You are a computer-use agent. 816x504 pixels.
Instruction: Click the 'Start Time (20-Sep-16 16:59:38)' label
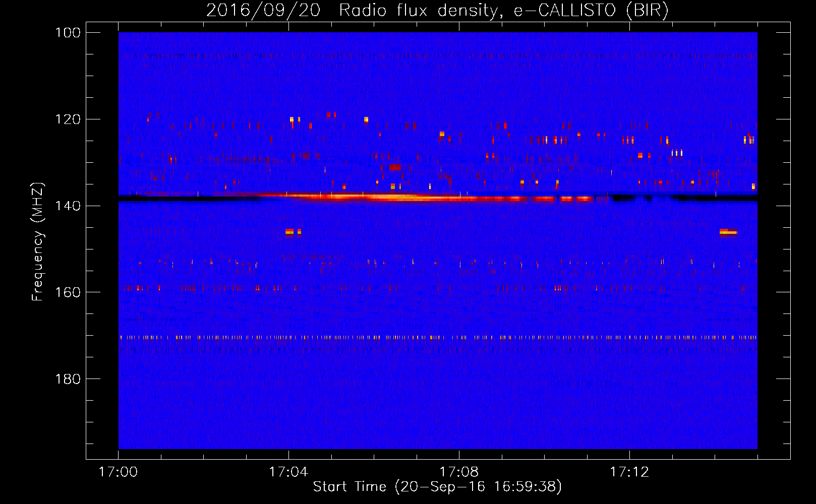coord(437,487)
